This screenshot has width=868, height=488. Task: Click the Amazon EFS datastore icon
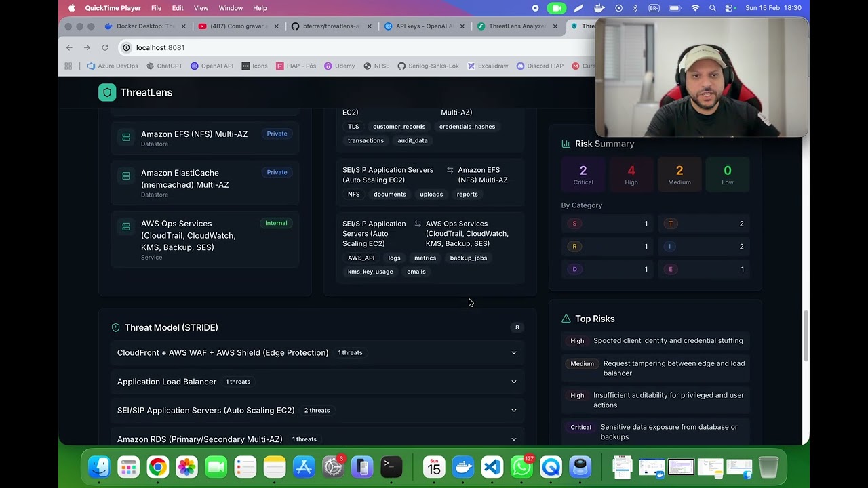point(126,138)
